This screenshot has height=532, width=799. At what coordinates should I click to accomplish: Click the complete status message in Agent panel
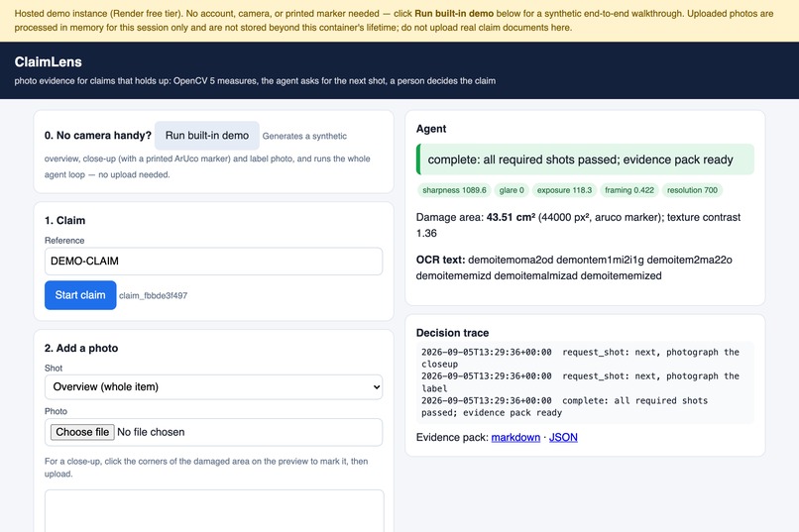585,160
